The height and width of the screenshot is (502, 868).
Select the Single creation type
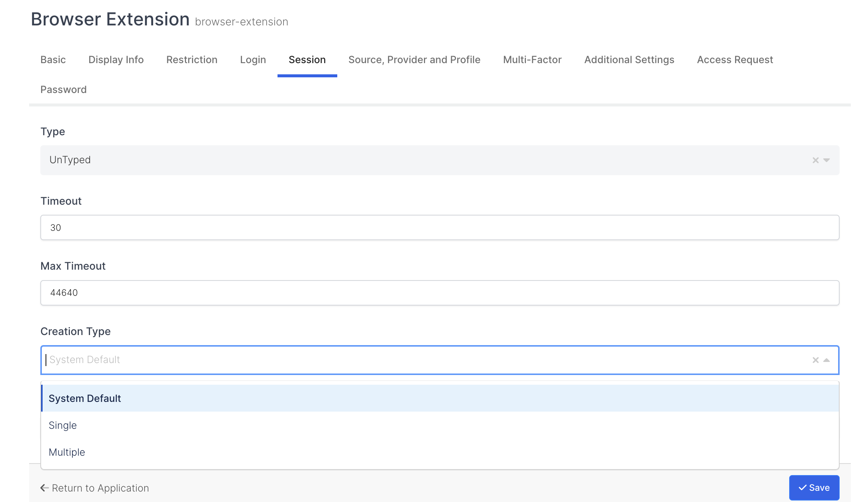[x=63, y=425]
